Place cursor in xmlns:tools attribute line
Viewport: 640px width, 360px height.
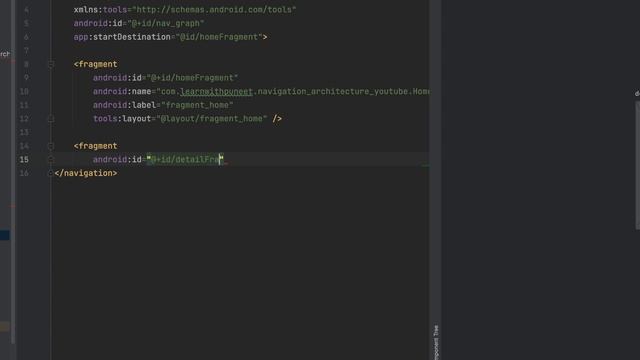tap(185, 9)
